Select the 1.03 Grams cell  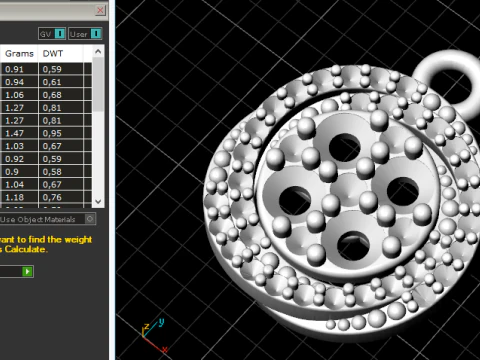19,146
